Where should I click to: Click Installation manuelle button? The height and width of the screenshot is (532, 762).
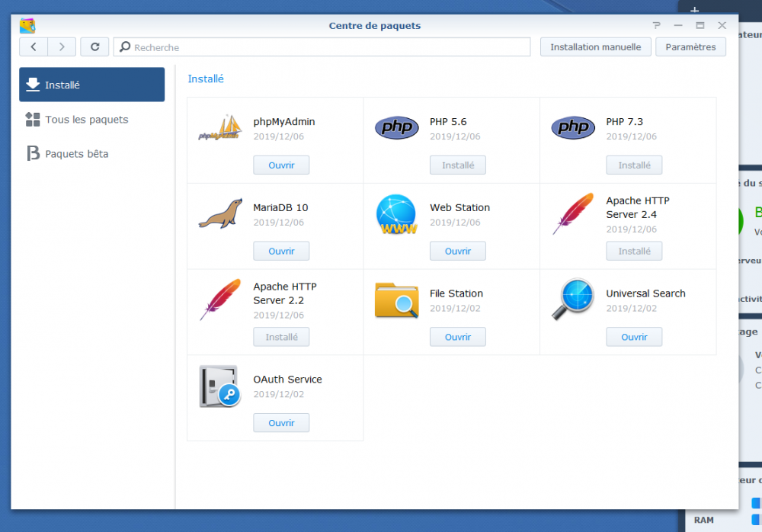595,46
